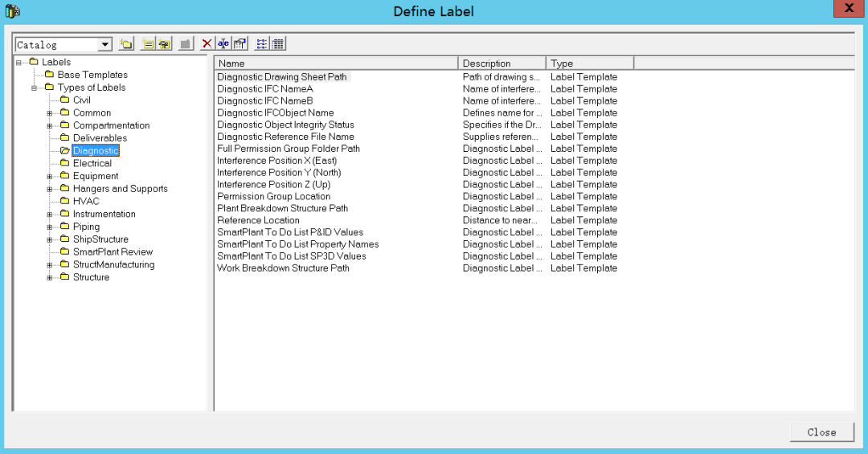Expand the Piping folder node

49,227
